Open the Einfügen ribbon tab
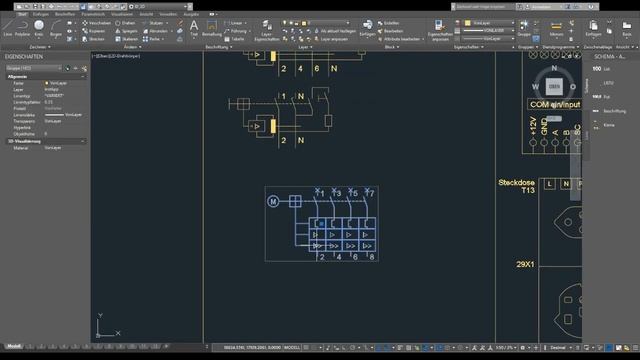The width and height of the screenshot is (640, 360). coord(41,14)
